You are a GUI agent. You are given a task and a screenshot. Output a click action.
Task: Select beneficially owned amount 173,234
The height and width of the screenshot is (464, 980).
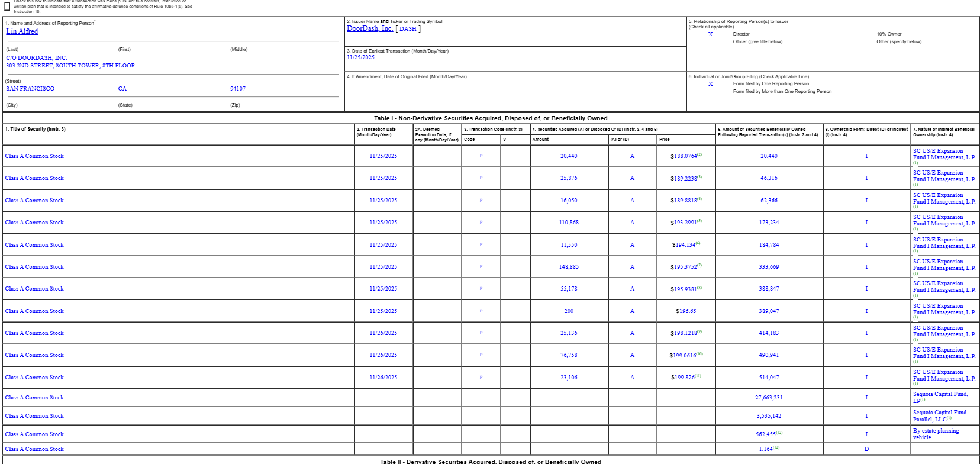769,223
